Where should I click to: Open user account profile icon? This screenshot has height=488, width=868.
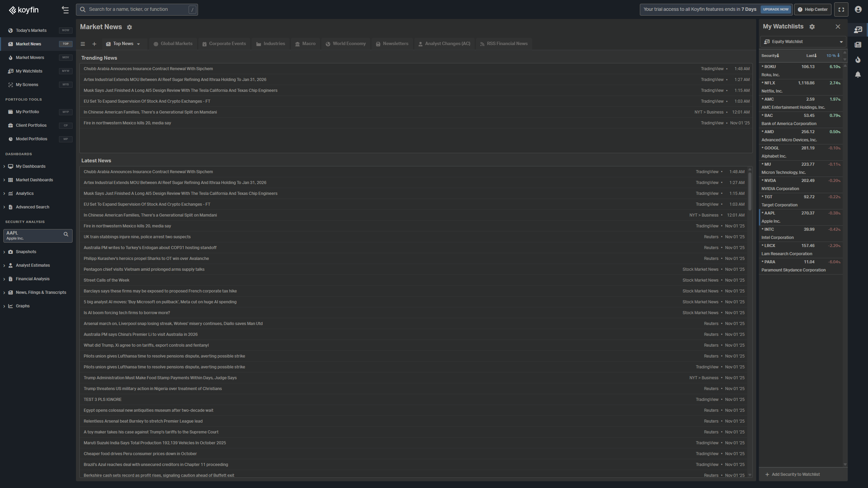coord(858,9)
